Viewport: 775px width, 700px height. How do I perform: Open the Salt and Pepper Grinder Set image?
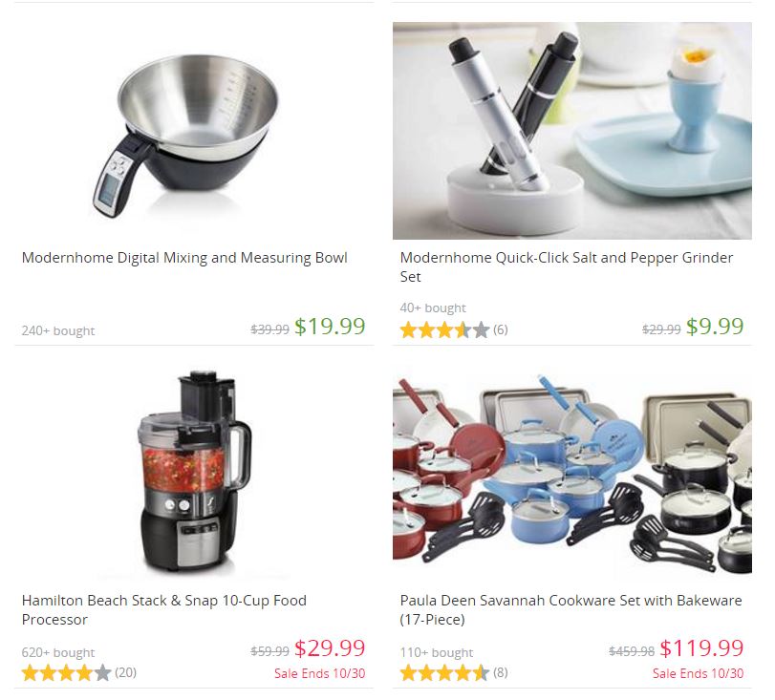tap(572, 131)
